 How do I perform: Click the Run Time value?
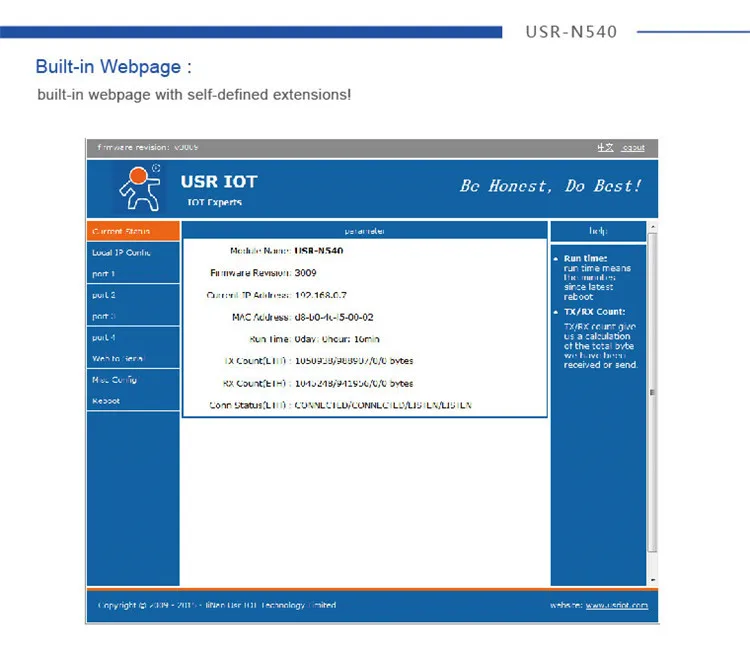click(x=337, y=339)
